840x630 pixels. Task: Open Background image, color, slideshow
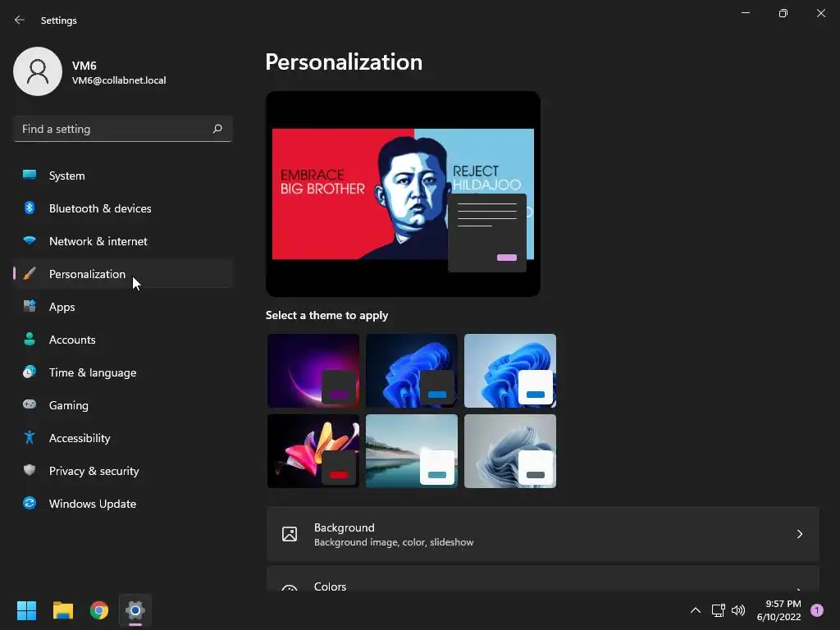pyautogui.click(x=543, y=534)
